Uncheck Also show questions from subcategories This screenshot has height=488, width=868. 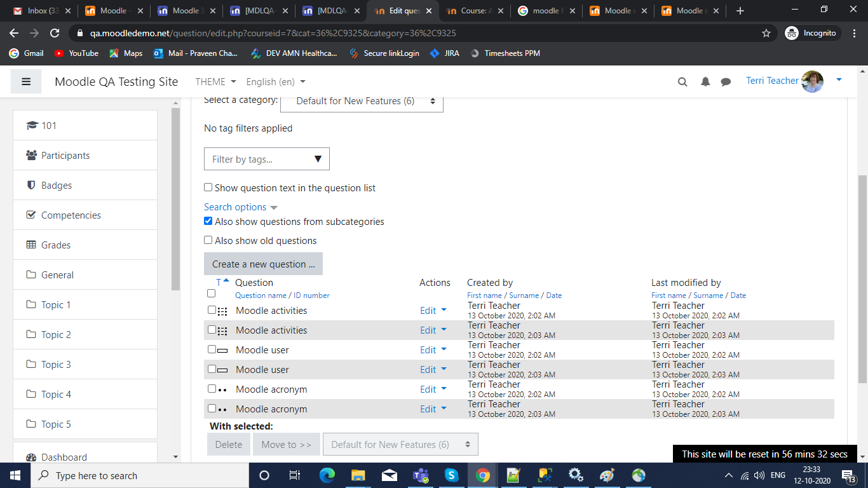pos(208,221)
